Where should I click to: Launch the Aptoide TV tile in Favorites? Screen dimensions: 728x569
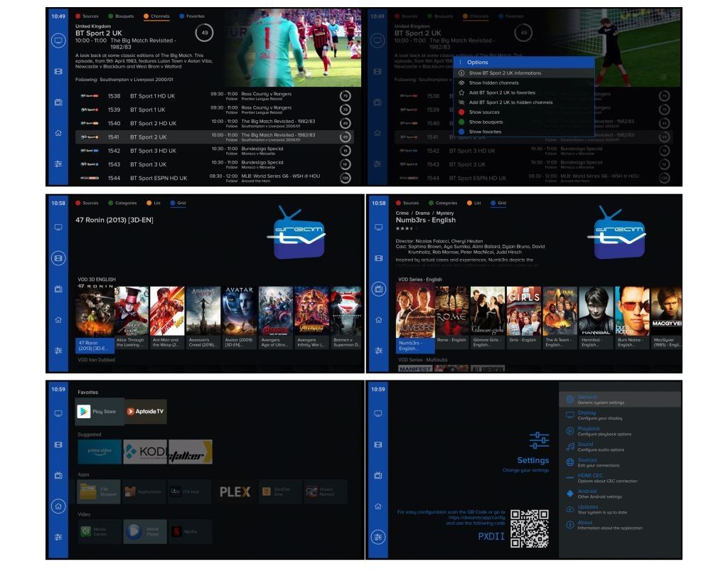146,411
